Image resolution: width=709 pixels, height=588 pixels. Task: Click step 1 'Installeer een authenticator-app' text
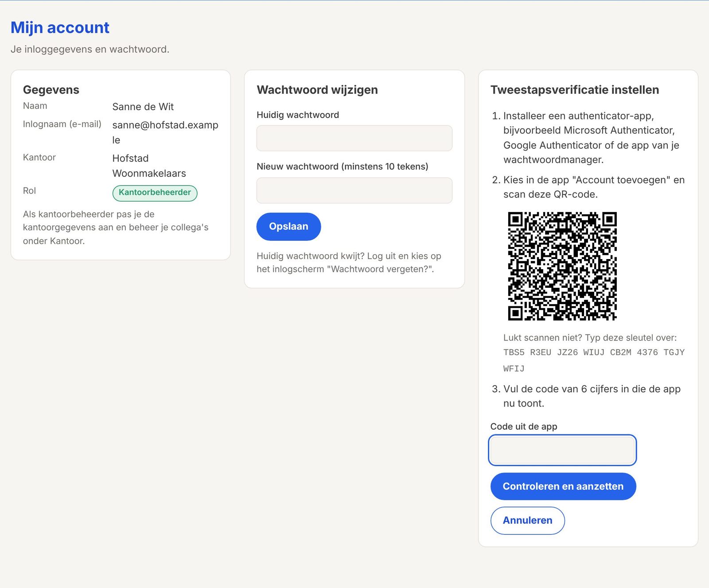tap(591, 138)
